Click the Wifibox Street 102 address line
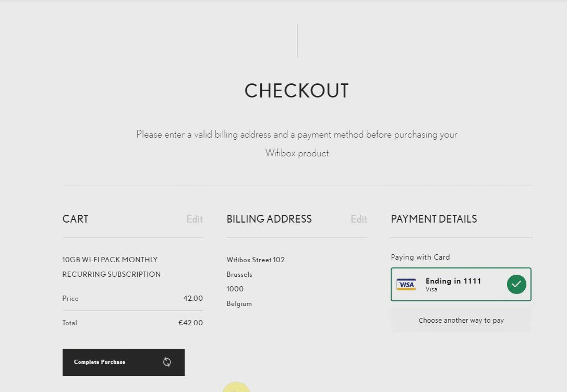This screenshot has height=392, width=567. pos(256,260)
